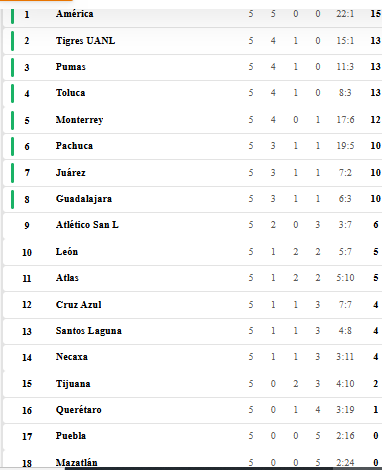The width and height of the screenshot is (382, 470).
Task: Click América's 22:1 goal difference
Action: click(345, 14)
